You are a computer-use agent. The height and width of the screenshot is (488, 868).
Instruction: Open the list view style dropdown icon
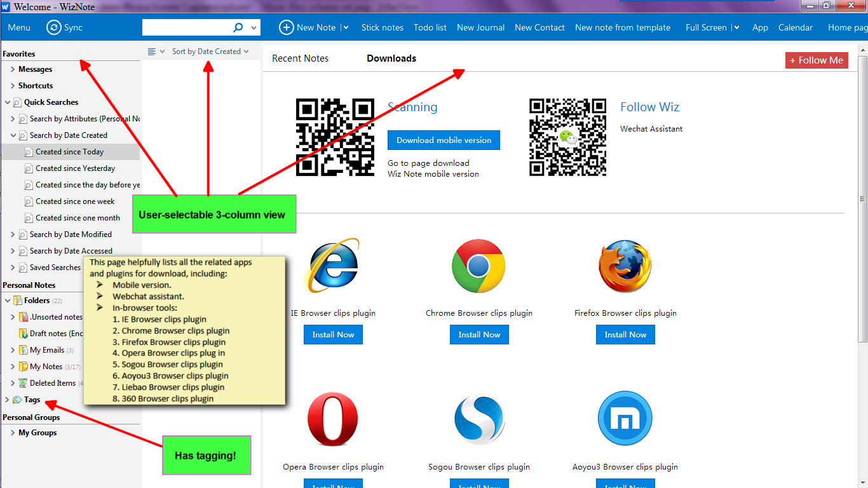coord(156,51)
